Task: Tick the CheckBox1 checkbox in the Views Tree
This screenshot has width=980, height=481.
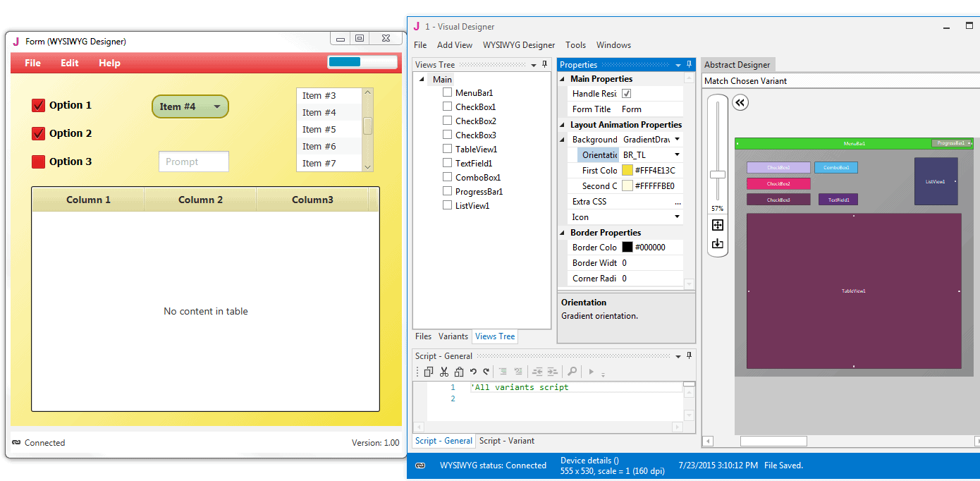Action: point(447,106)
